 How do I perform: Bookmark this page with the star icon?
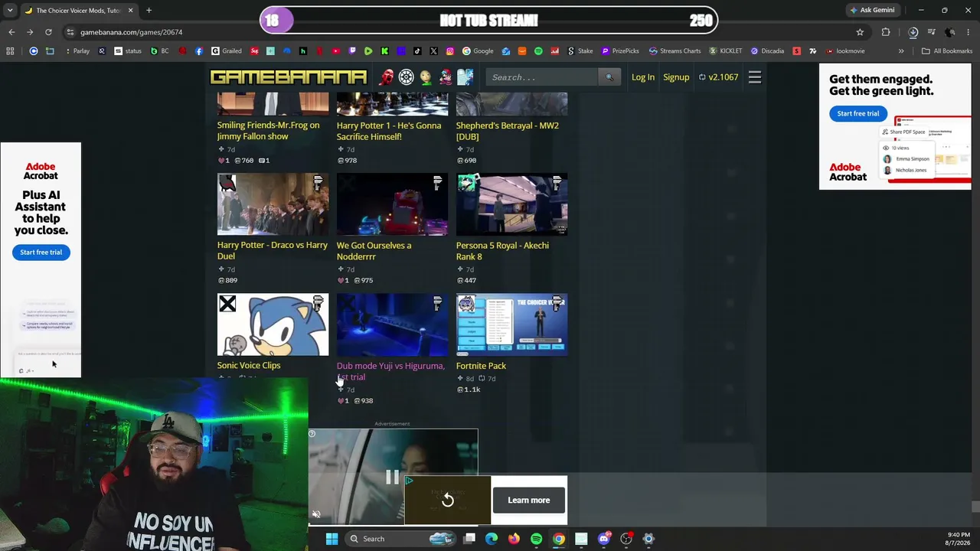pyautogui.click(x=860, y=32)
